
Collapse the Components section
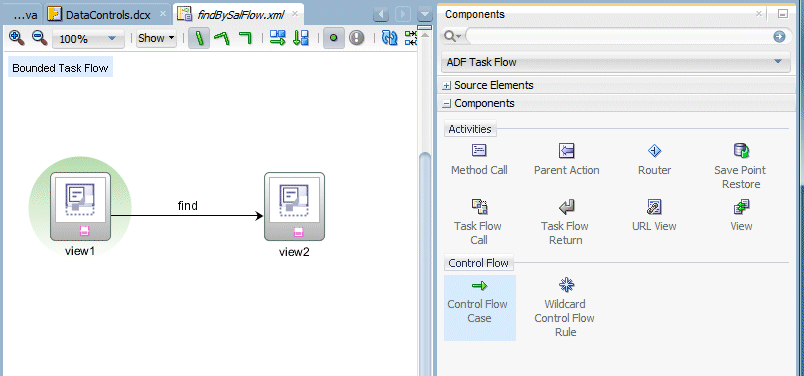click(x=447, y=104)
